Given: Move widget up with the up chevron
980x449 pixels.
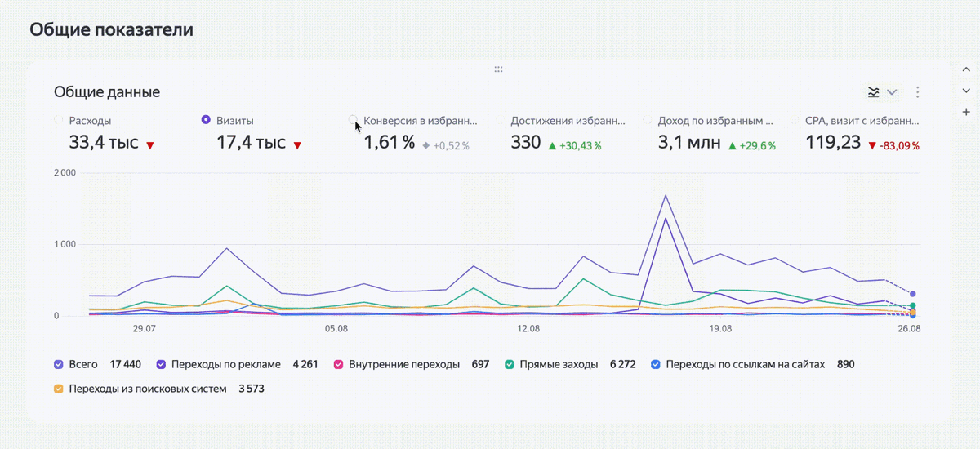Looking at the screenshot, I should (x=966, y=69).
